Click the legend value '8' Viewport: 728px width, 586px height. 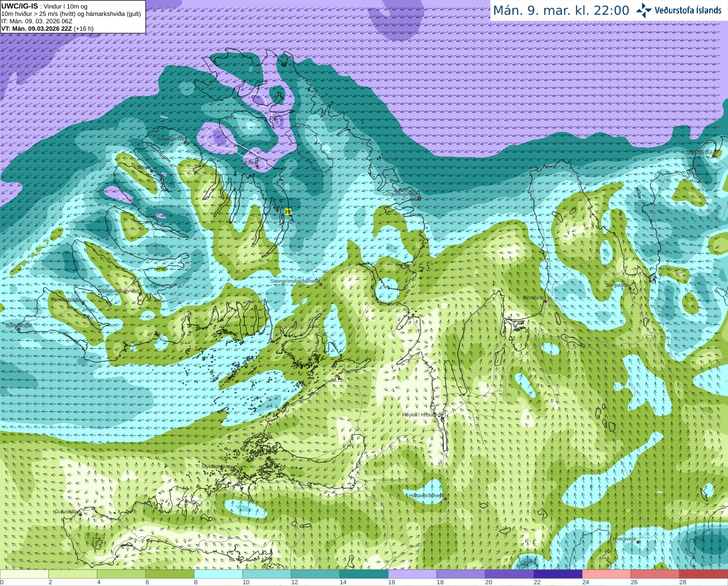[196, 582]
